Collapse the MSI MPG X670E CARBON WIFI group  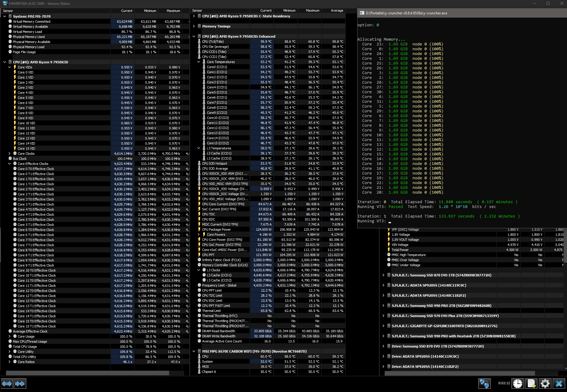tap(194, 351)
